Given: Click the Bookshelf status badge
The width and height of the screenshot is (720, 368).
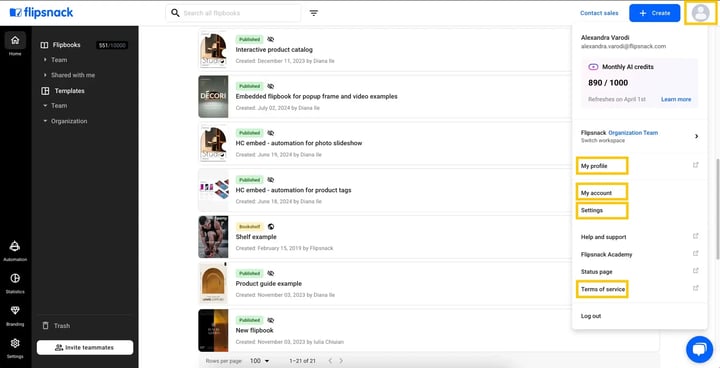Looking at the screenshot, I should click(249, 226).
